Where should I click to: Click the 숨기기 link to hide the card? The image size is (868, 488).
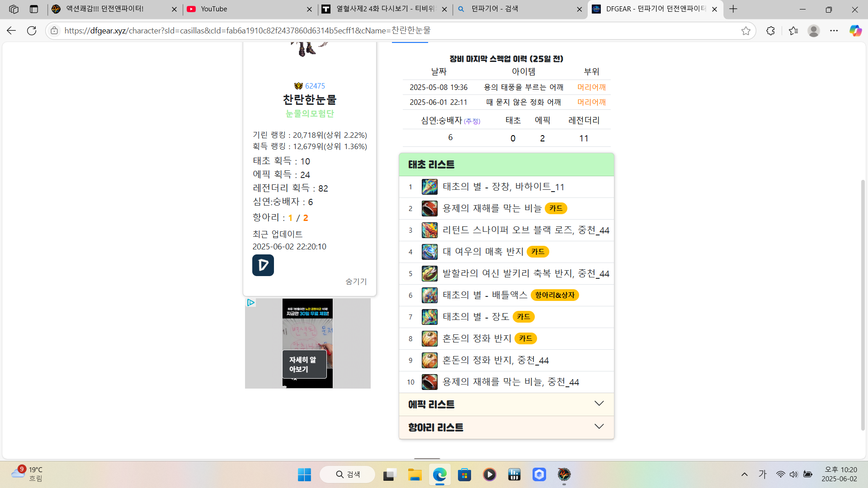click(356, 282)
